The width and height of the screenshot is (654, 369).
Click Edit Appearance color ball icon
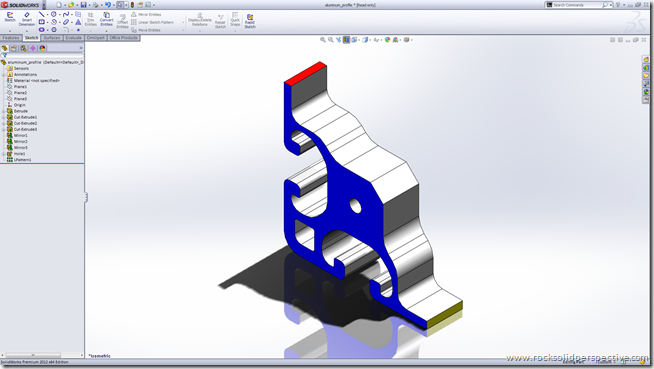[387, 40]
